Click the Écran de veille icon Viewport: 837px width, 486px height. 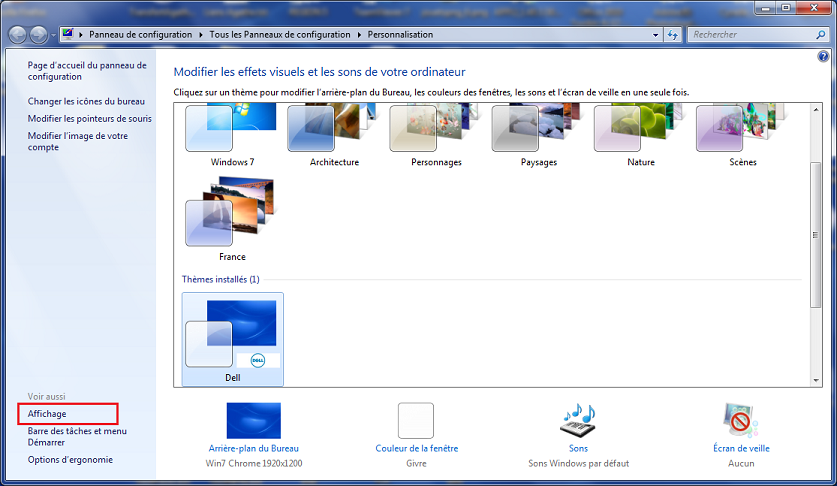click(741, 421)
